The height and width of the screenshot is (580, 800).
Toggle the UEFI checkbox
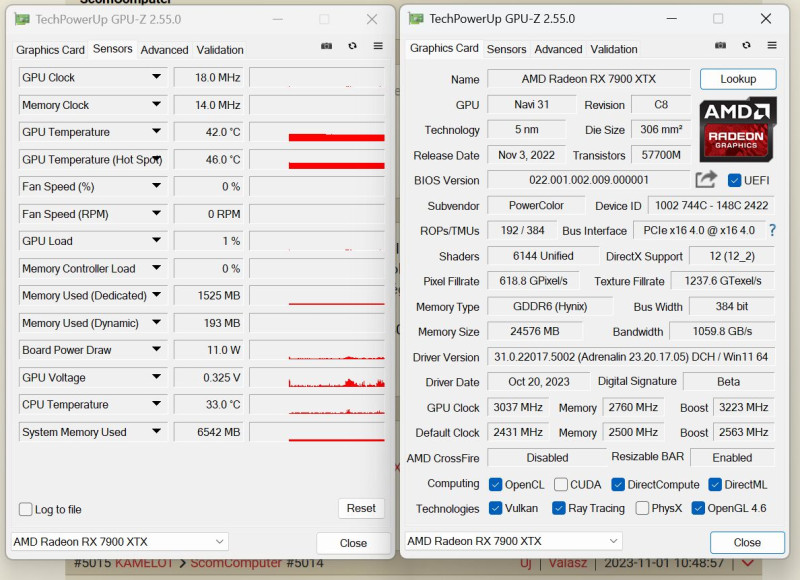(x=734, y=180)
